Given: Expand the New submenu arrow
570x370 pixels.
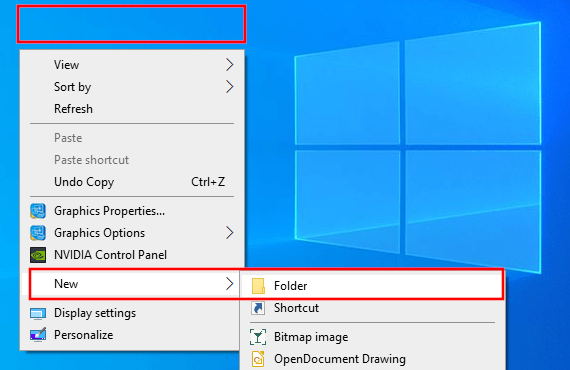Looking at the screenshot, I should [229, 283].
